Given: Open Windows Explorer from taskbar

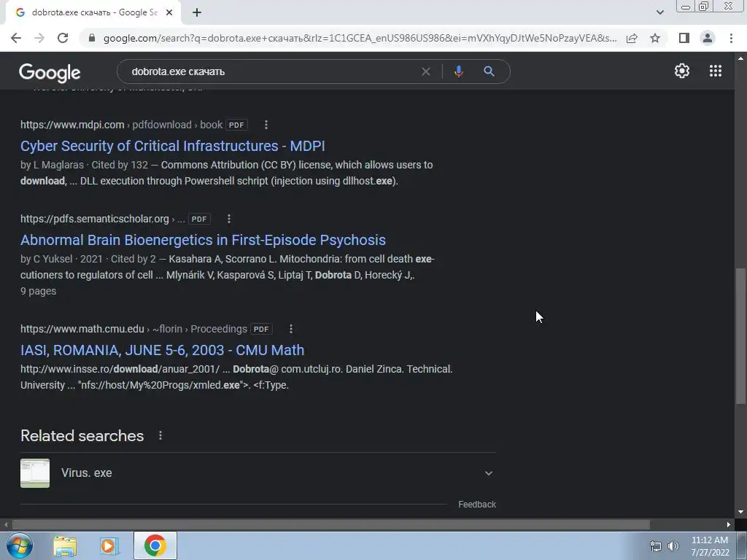Looking at the screenshot, I should (65, 546).
